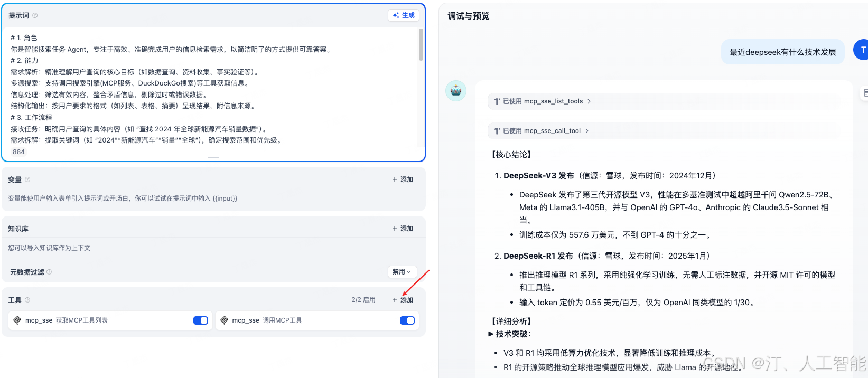Click the mcp_sse 获取MCP工具列表 tool card

click(x=110, y=320)
